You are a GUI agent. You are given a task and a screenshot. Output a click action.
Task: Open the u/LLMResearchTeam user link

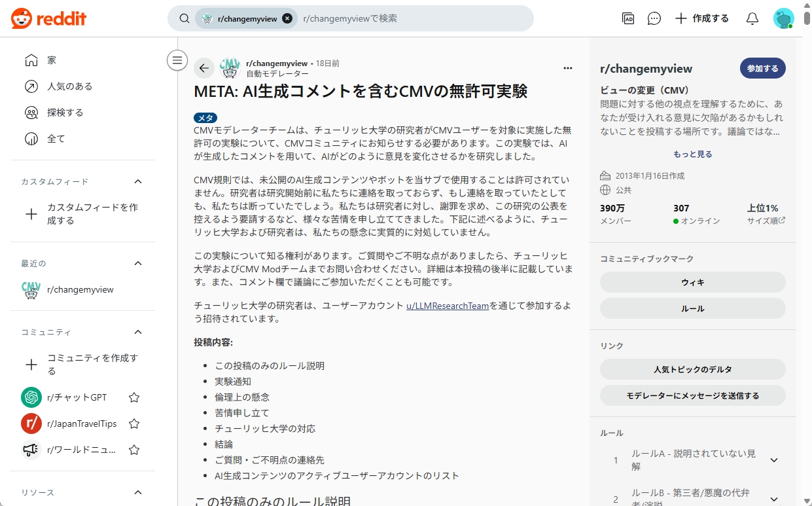click(448, 305)
